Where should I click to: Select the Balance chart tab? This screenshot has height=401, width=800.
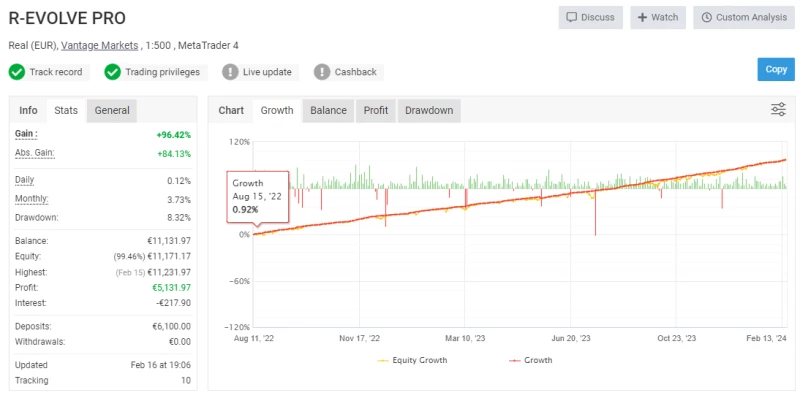328,110
